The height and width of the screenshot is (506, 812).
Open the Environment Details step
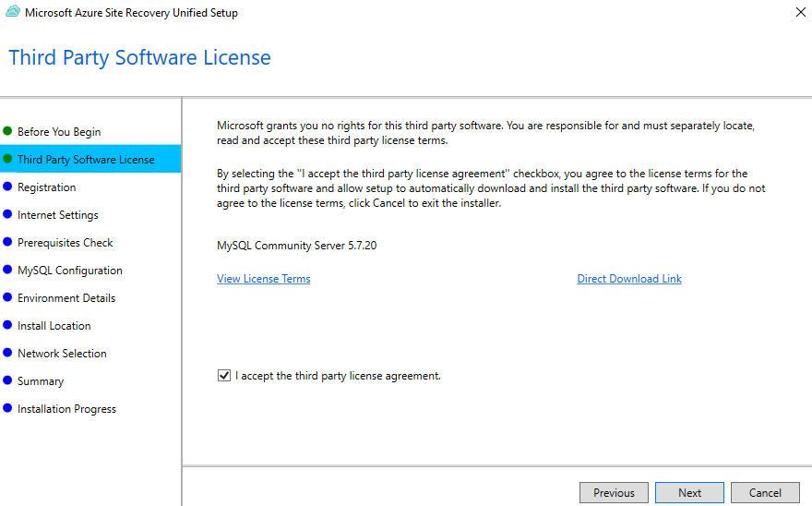(x=66, y=298)
